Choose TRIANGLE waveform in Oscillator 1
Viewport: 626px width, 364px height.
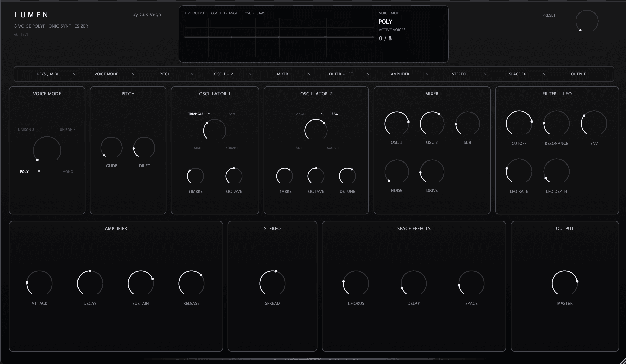pos(195,114)
